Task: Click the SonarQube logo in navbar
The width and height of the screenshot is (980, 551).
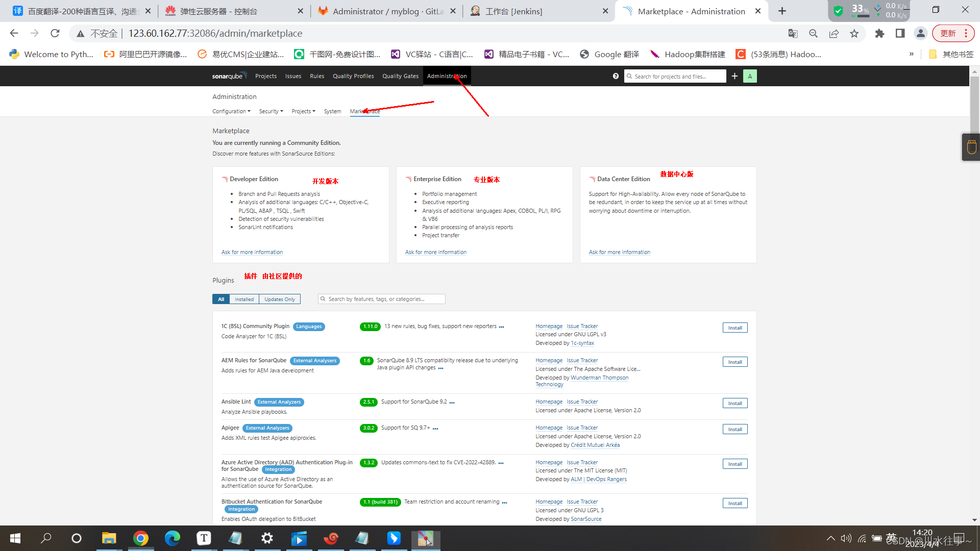Action: pos(229,76)
